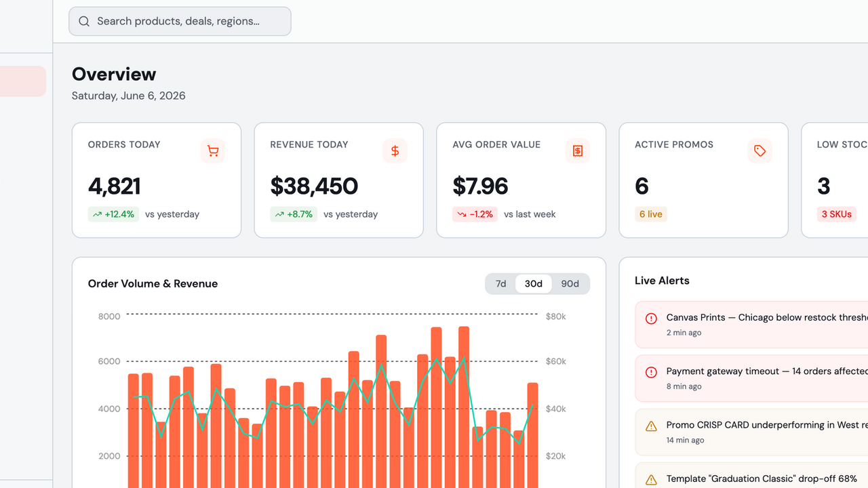
Task: Click the shopping cart icon on Orders Today
Action: tap(213, 151)
